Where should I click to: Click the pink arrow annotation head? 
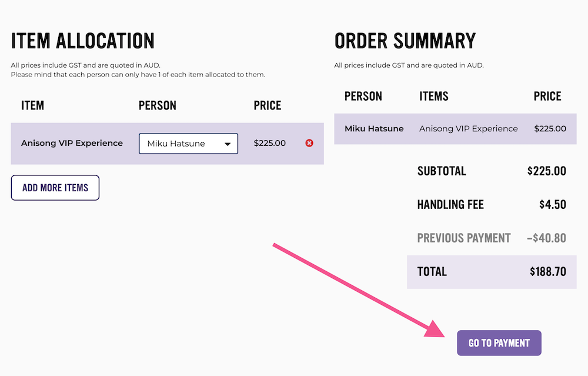point(435,329)
